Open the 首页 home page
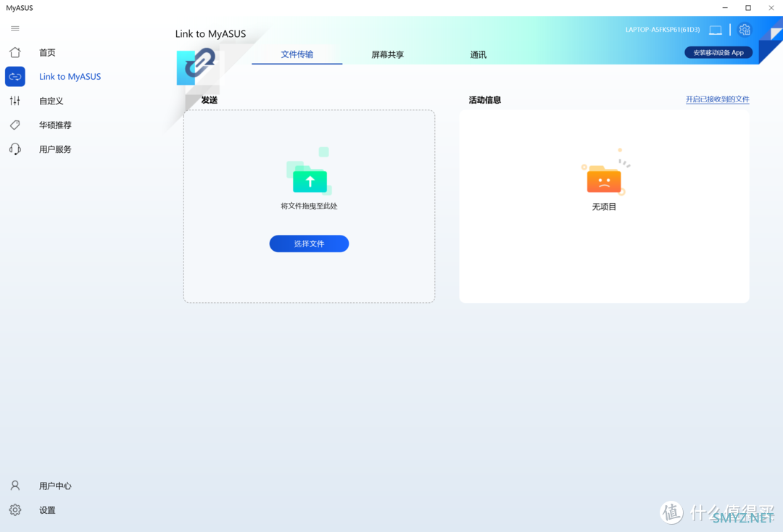The image size is (783, 532). coord(47,52)
